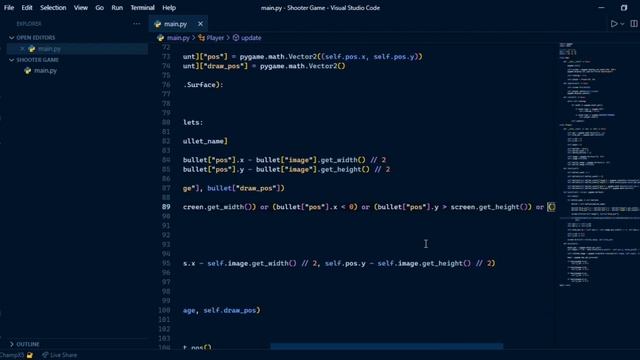Image resolution: width=640 pixels, height=360 pixels.
Task: Click update method in the breadcrumb
Action: tap(251, 38)
